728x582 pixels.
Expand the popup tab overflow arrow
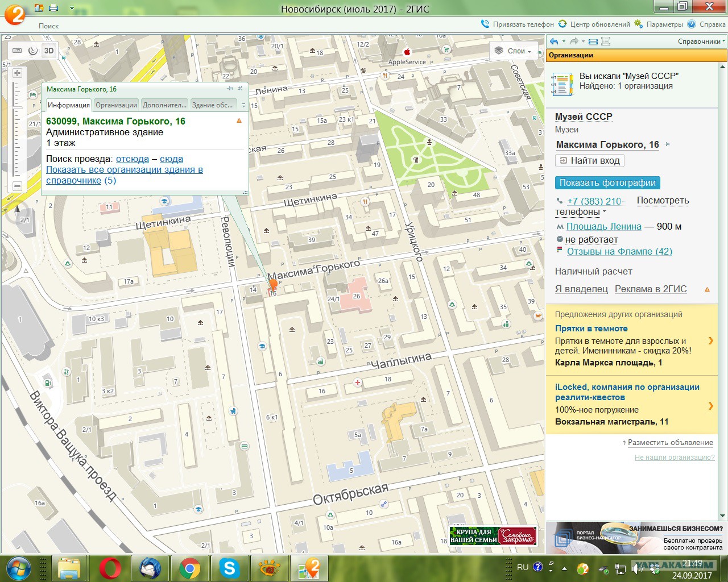(243, 105)
